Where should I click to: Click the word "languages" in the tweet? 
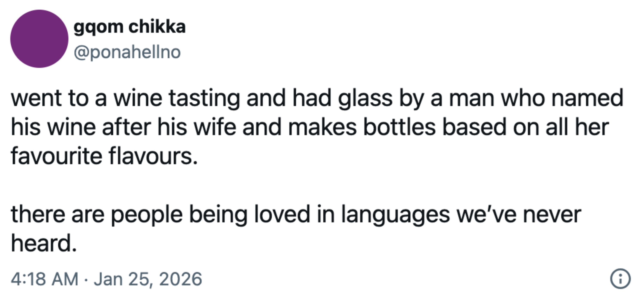[x=396, y=215]
